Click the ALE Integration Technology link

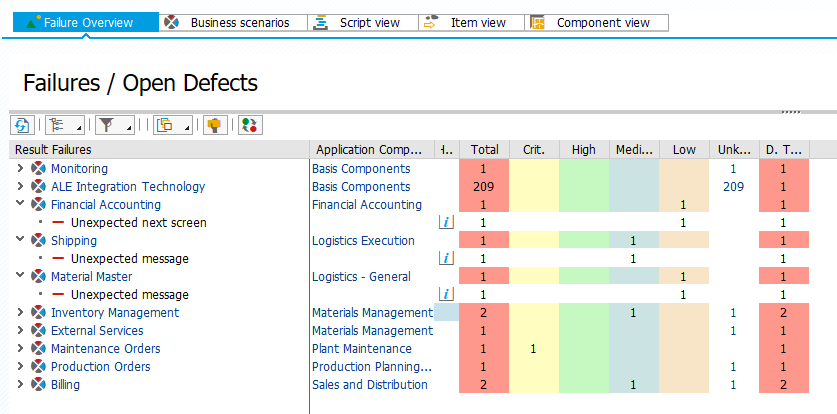[x=128, y=187]
